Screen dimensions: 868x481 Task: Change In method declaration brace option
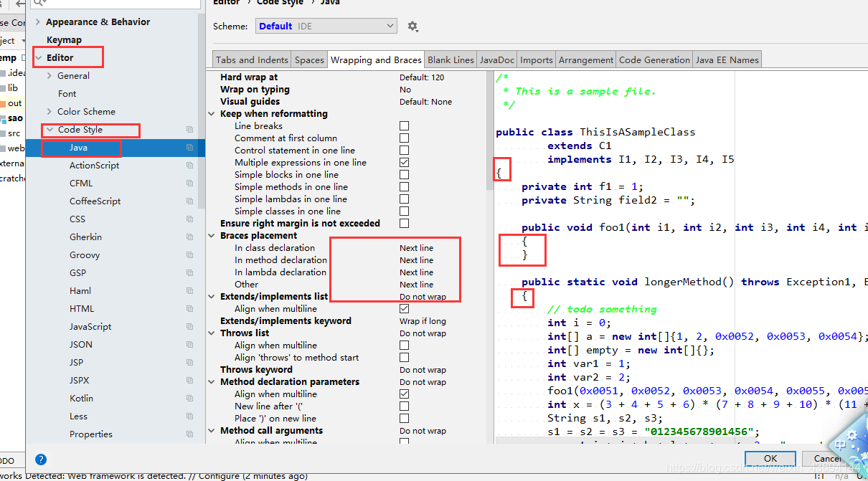417,260
